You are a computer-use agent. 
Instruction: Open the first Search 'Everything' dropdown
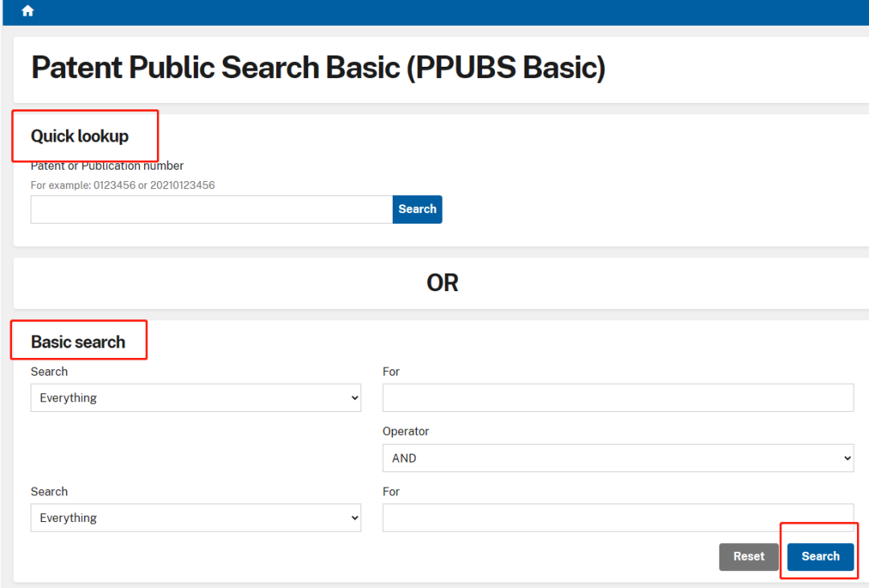pos(196,398)
